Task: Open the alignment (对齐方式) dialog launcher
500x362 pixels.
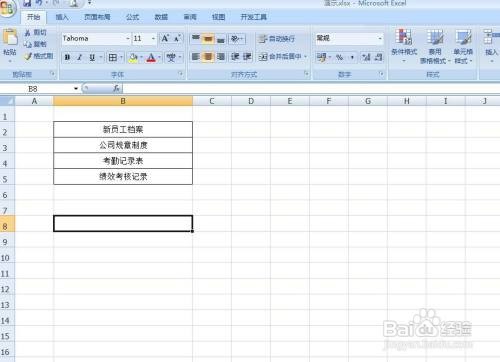Action: coord(306,73)
